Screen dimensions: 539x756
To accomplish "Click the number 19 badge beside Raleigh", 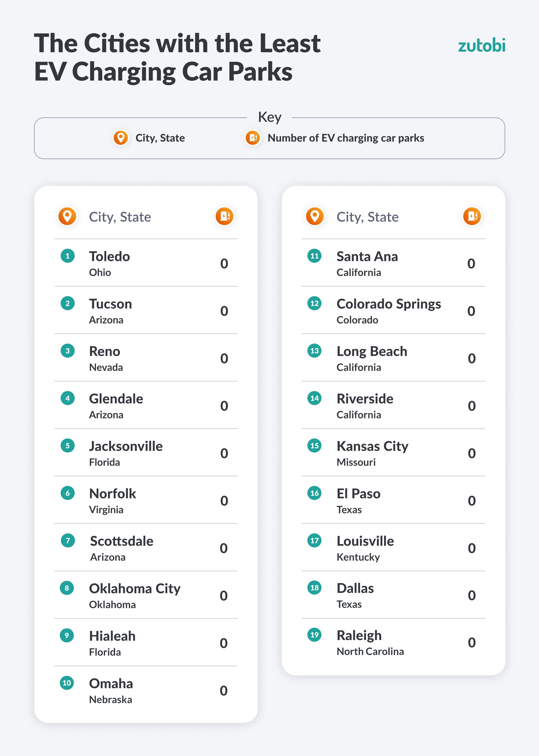I will 314,635.
